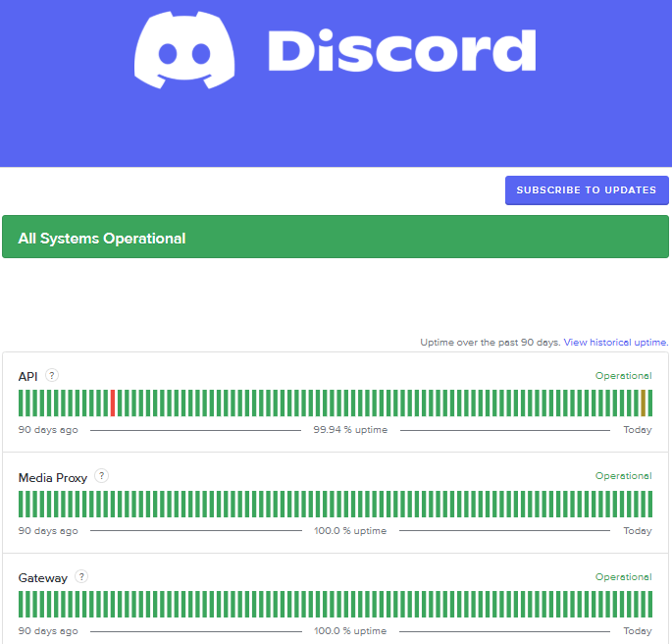Click the API row Today label

click(638, 430)
